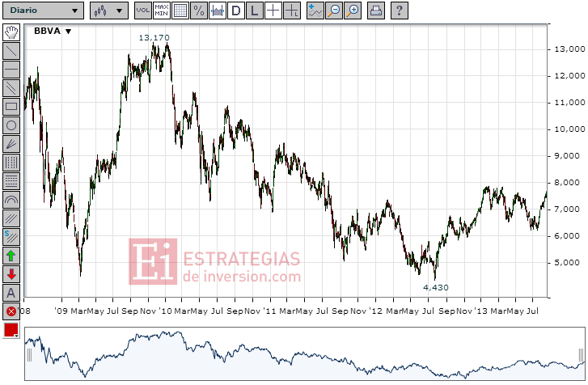Toggle the MAX MIN labels button
Viewport: 588px width, 385px height.
162,11
